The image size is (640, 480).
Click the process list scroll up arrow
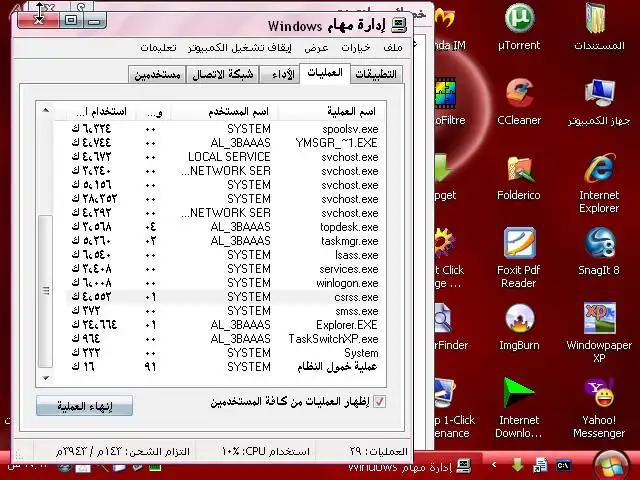[46, 110]
